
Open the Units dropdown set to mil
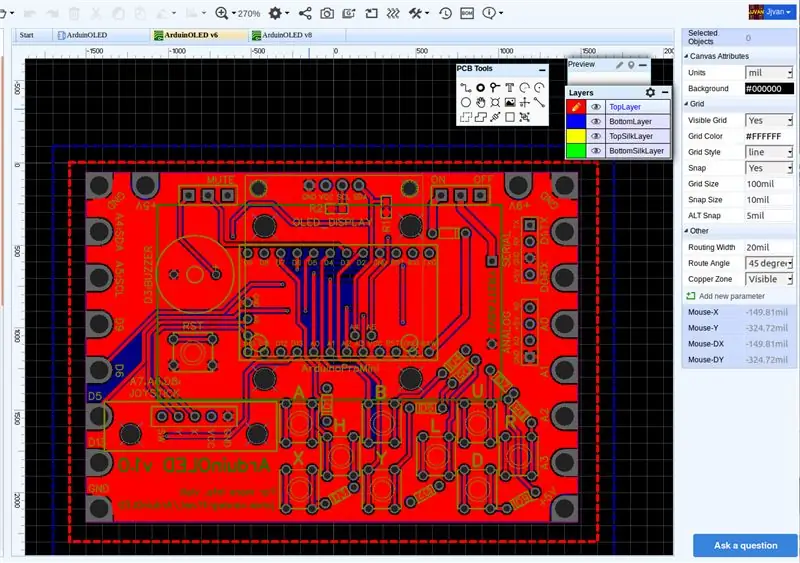point(769,73)
